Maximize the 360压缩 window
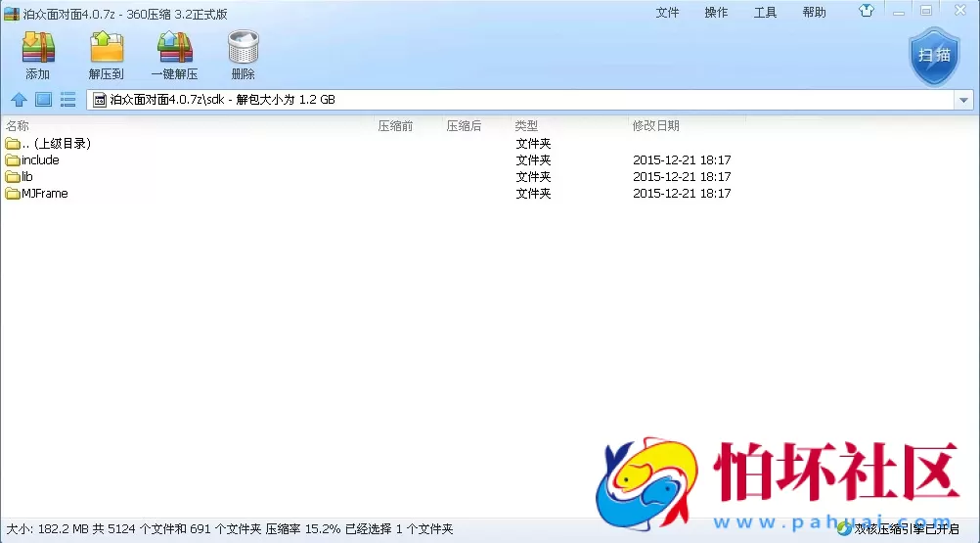Screen dimensions: 980x543 (x=926, y=11)
